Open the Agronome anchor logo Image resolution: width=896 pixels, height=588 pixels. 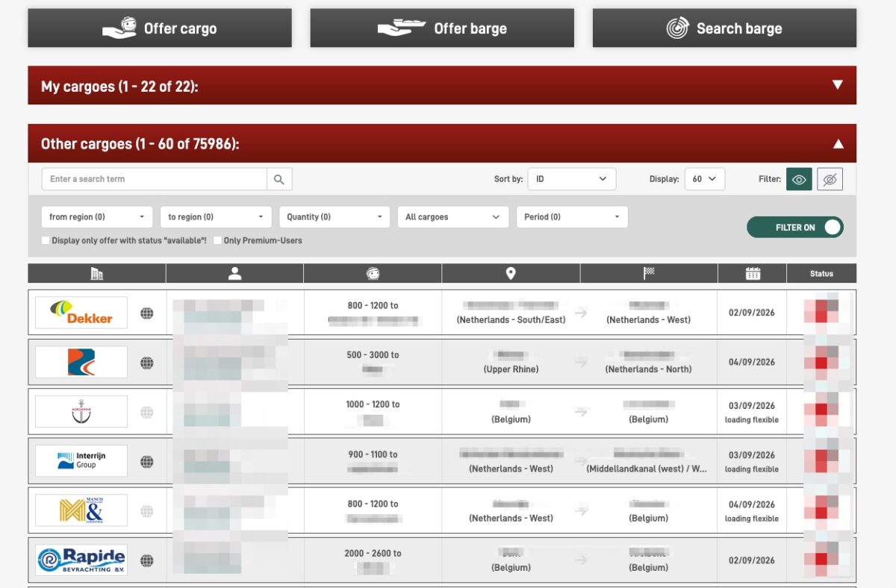coord(81,411)
